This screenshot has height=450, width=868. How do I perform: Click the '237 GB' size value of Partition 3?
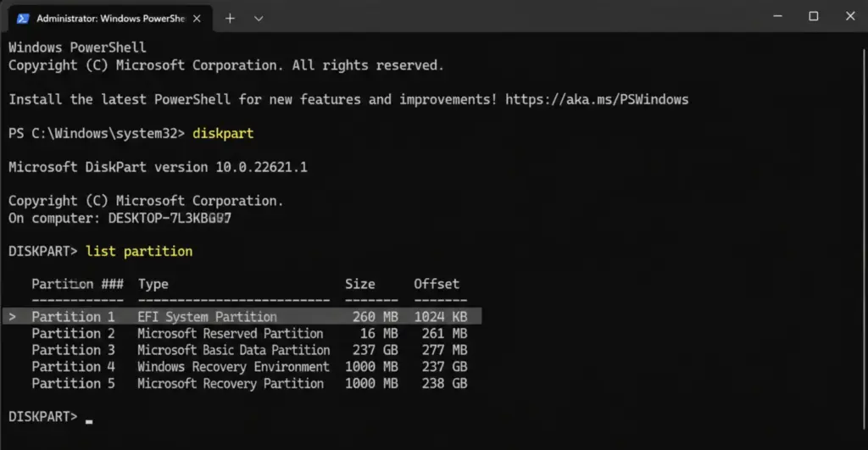[x=376, y=350]
